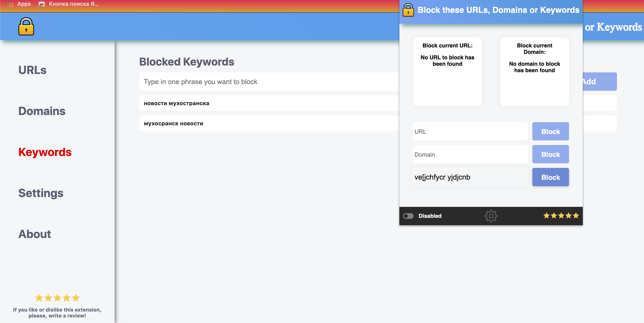Click the field containing ve[jchfycr yjdjcnb
Screen dimensions: 644x323
click(470, 177)
